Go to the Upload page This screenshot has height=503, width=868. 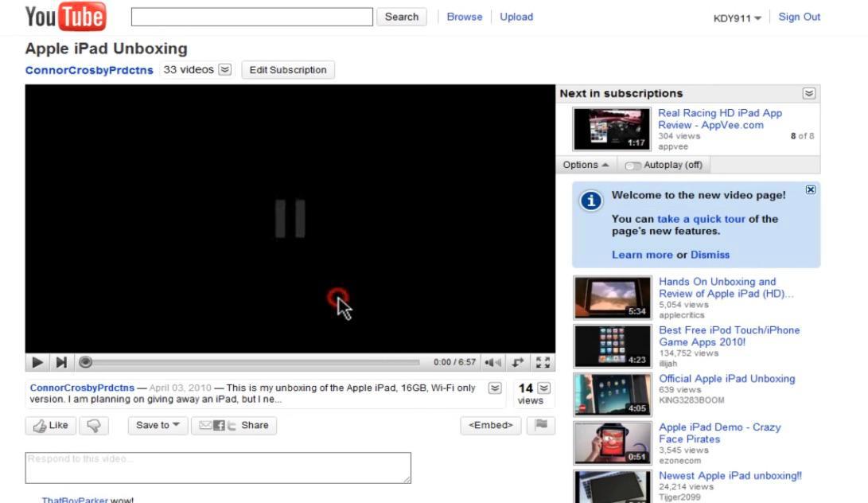click(516, 17)
